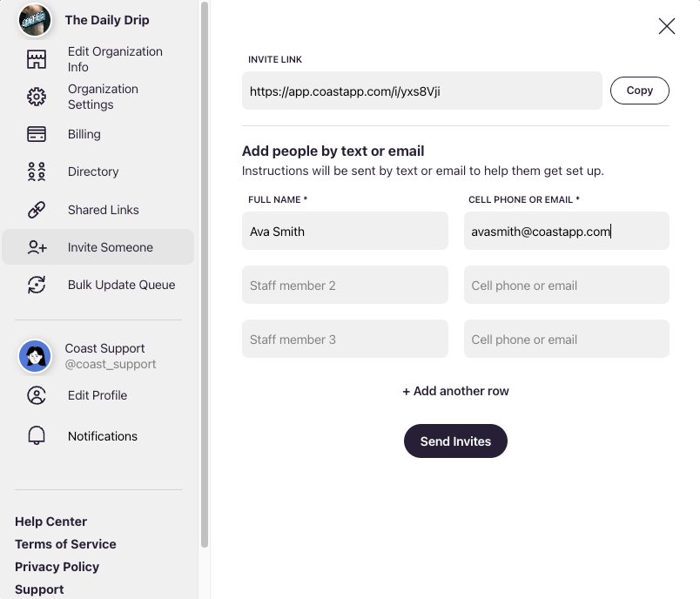The image size is (700, 599).
Task: Copy the invite link
Action: pyautogui.click(x=639, y=91)
